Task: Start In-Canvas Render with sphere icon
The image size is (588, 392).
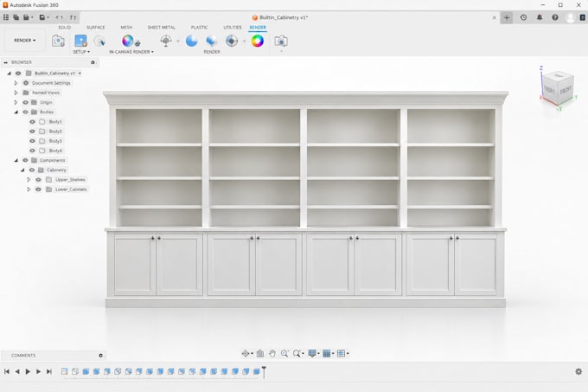Action: 127,41
